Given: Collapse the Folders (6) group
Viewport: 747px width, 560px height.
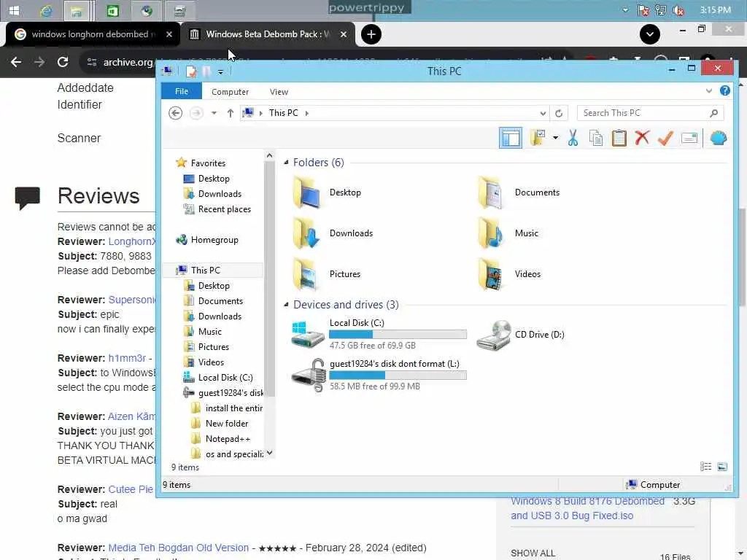Looking at the screenshot, I should tap(286, 163).
